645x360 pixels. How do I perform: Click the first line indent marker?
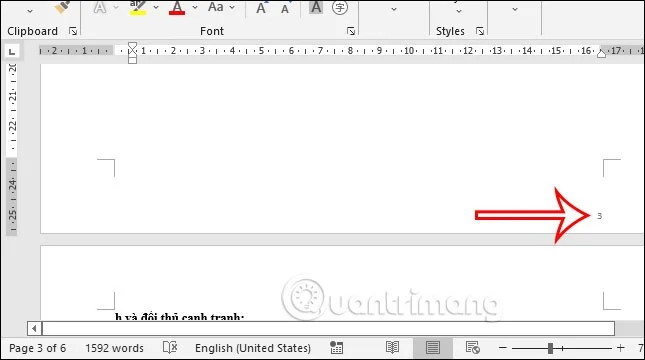point(132,46)
